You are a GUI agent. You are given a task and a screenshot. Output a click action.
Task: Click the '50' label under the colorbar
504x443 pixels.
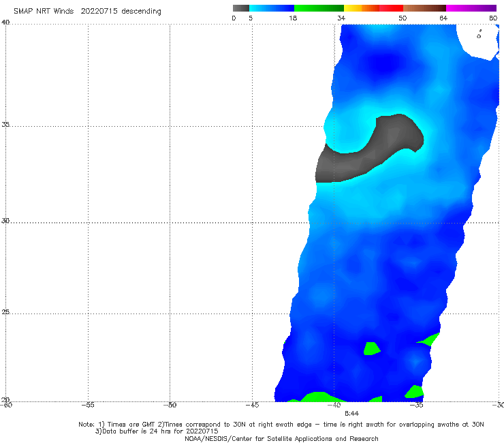(x=403, y=18)
